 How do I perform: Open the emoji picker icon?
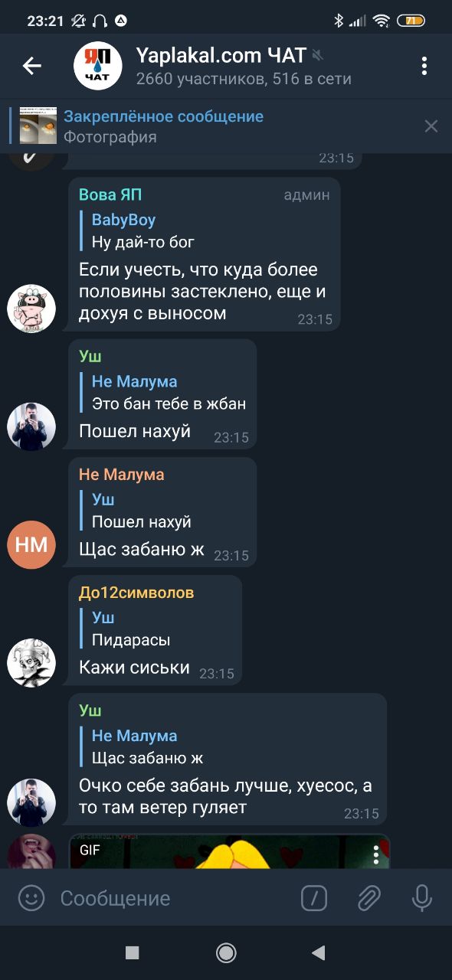(31, 897)
